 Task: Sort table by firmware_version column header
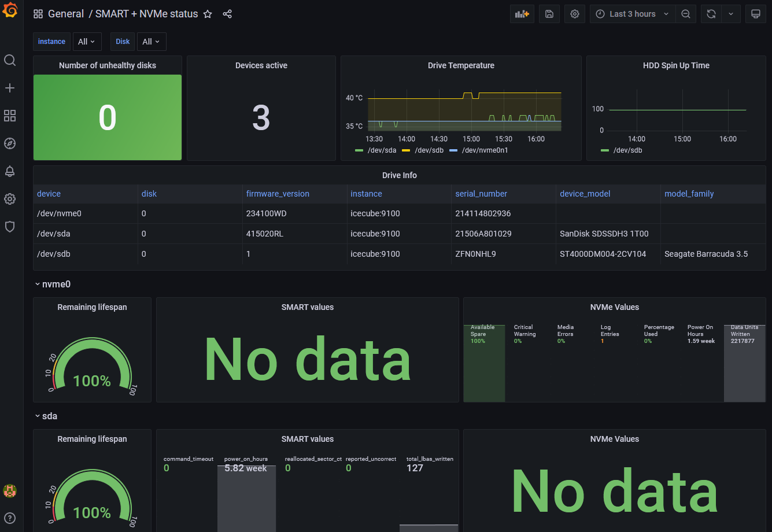coord(278,194)
